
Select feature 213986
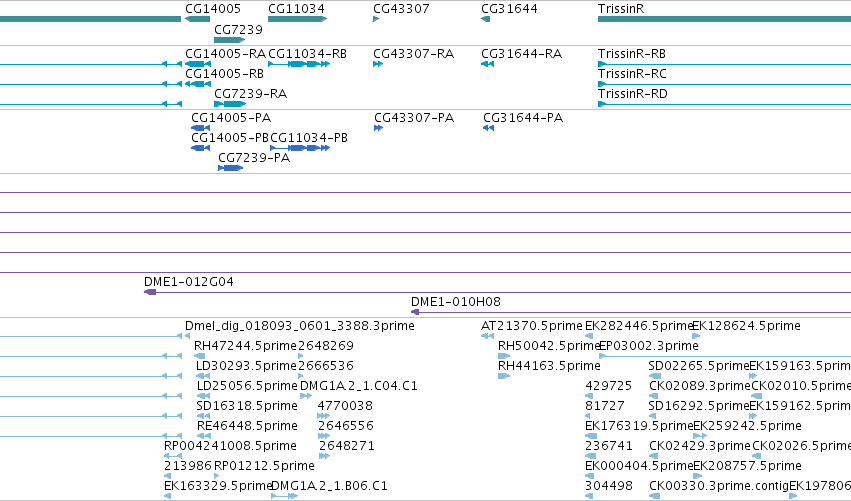(x=188, y=466)
